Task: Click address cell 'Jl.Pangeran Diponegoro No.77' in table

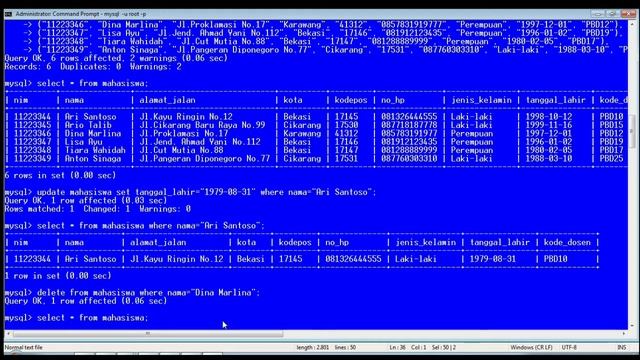Action: click(x=204, y=158)
